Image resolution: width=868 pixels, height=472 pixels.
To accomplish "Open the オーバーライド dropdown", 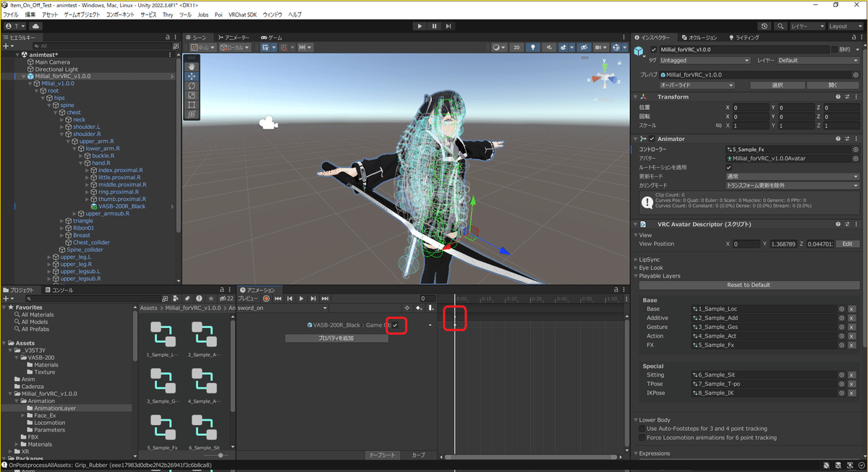I will click(697, 85).
